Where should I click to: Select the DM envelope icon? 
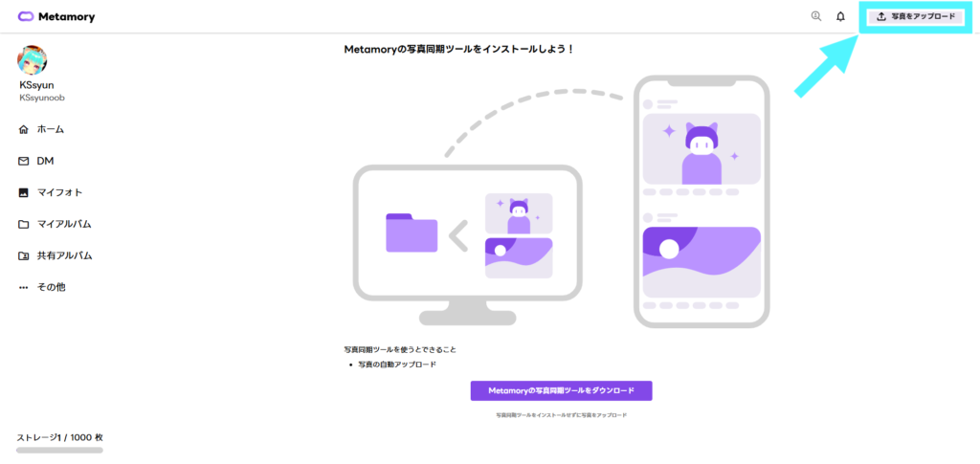[x=24, y=161]
